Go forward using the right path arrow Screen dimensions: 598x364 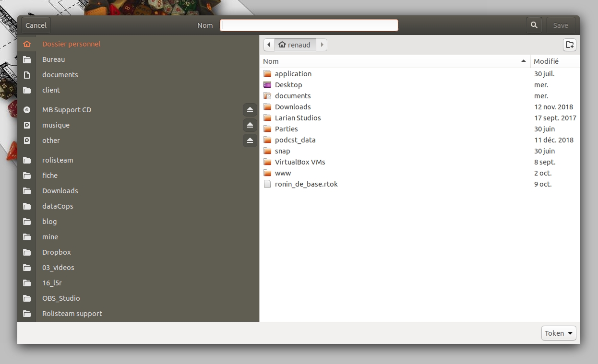[x=322, y=45]
